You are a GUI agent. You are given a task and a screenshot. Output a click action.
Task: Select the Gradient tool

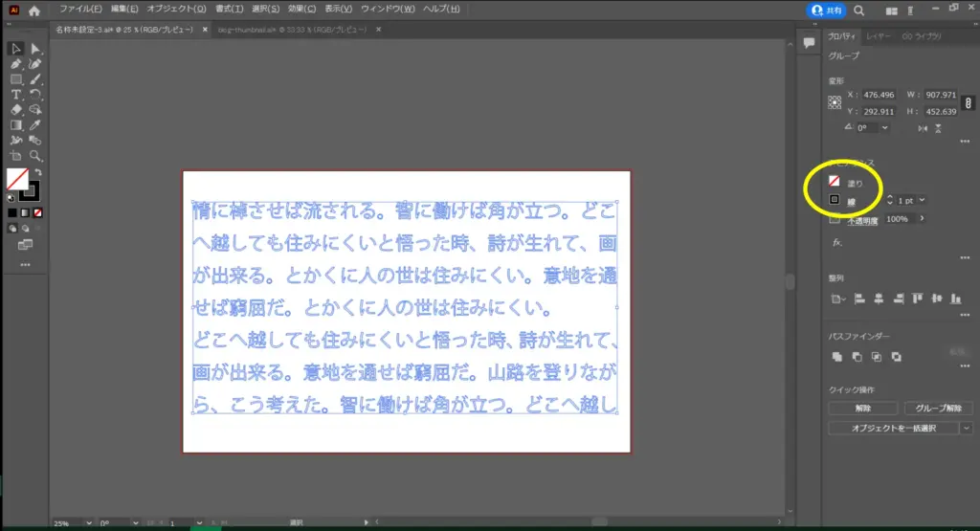pos(15,125)
